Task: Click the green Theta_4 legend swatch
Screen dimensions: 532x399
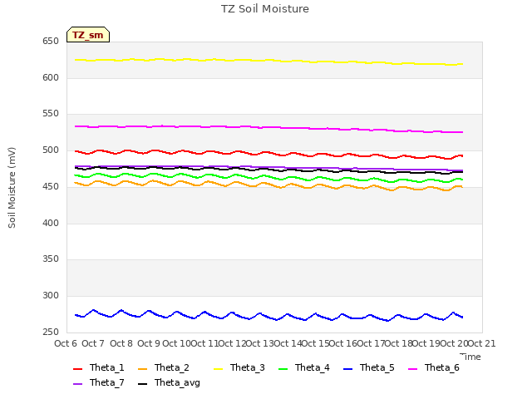Action: pos(283,369)
